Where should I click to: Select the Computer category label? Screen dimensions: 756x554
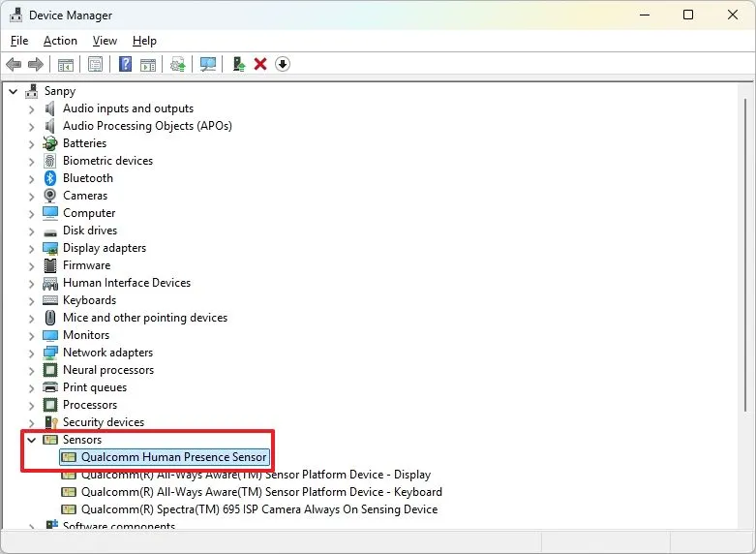pos(89,213)
